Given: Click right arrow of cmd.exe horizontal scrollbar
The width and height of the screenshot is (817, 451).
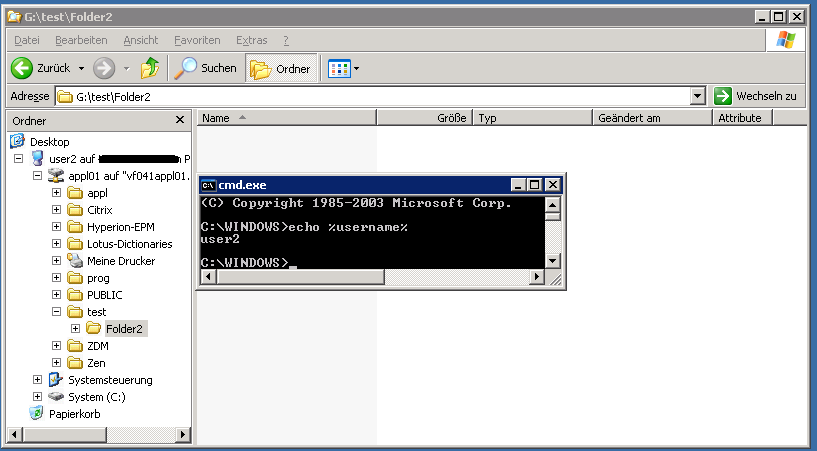Looking at the screenshot, I should [x=536, y=277].
